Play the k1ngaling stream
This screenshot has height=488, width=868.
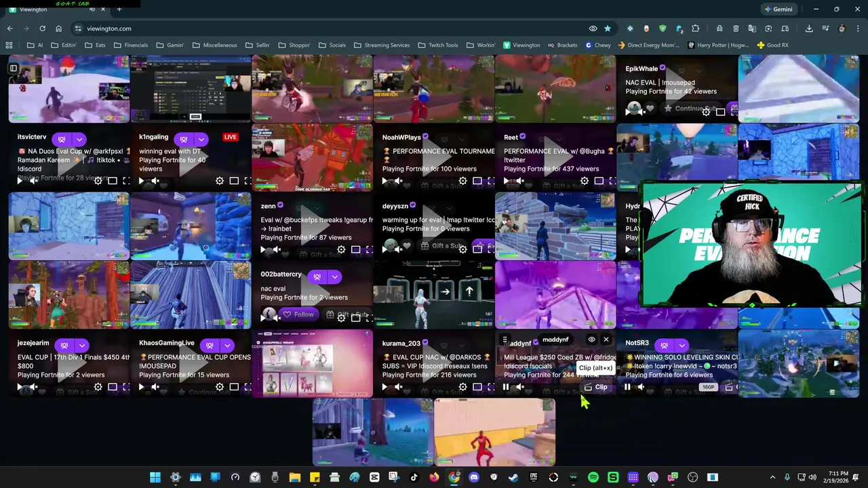click(x=141, y=181)
